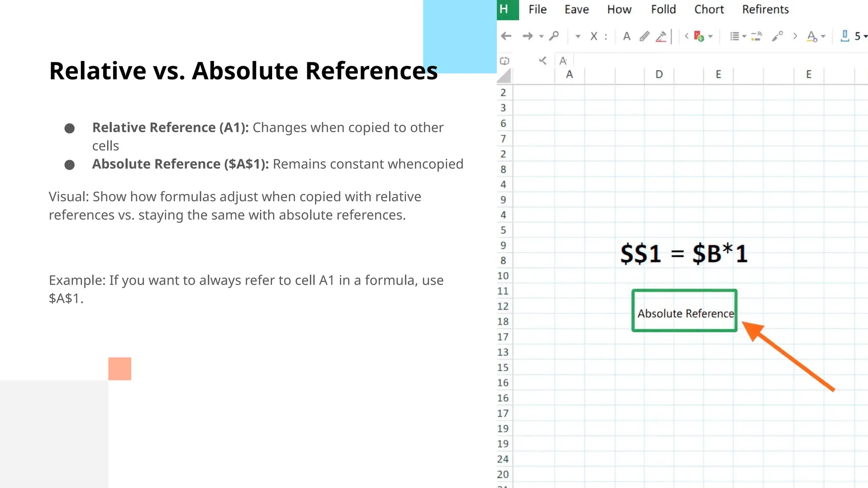Open the dropdown beside the forward arrow

point(541,36)
